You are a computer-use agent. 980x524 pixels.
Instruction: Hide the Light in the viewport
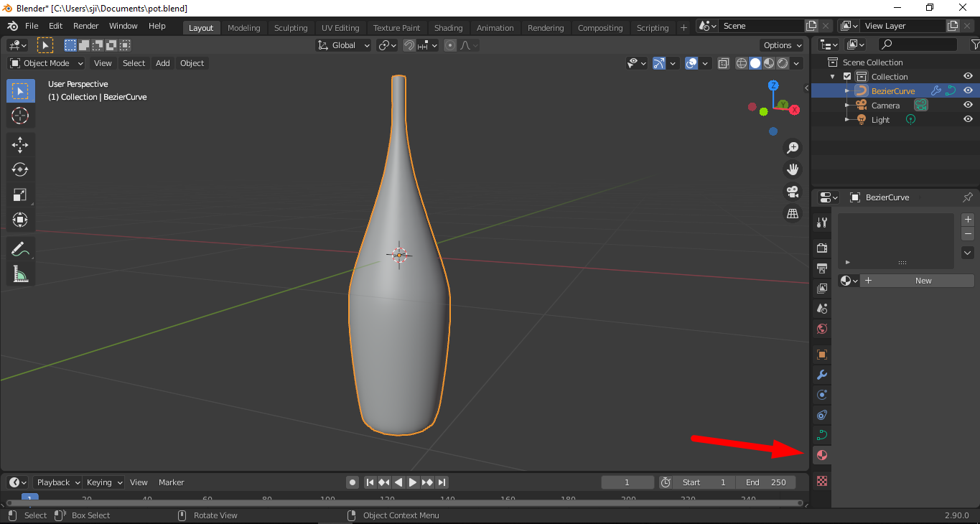[967, 119]
